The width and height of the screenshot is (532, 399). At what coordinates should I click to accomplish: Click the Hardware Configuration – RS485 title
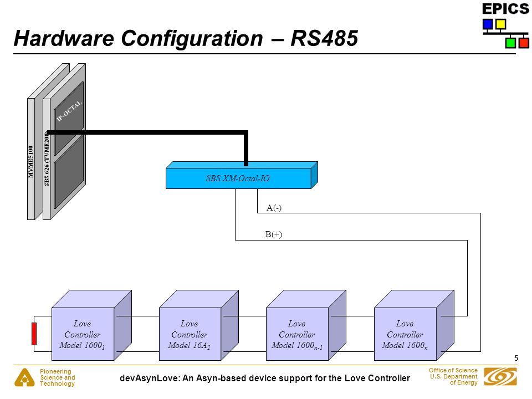[186, 38]
